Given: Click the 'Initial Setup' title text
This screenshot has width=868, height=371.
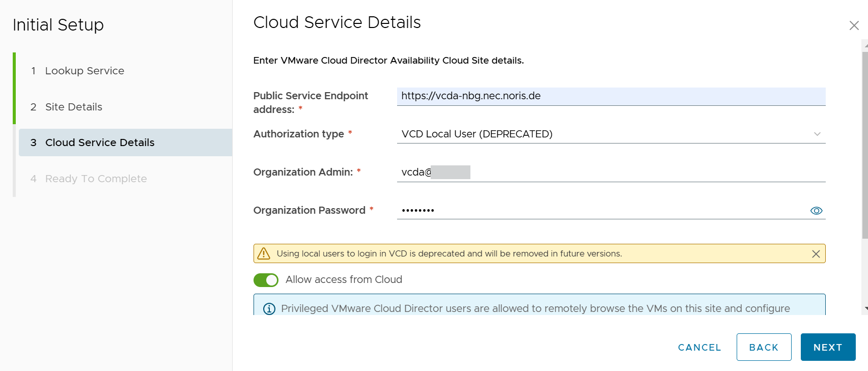Looking at the screenshot, I should [x=58, y=25].
